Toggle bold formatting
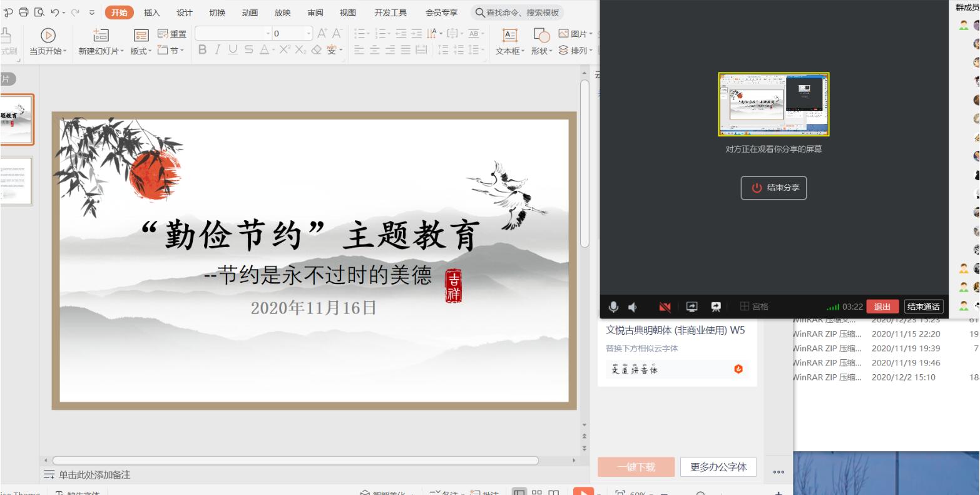Viewport: 980px width, 495px height. (202, 50)
